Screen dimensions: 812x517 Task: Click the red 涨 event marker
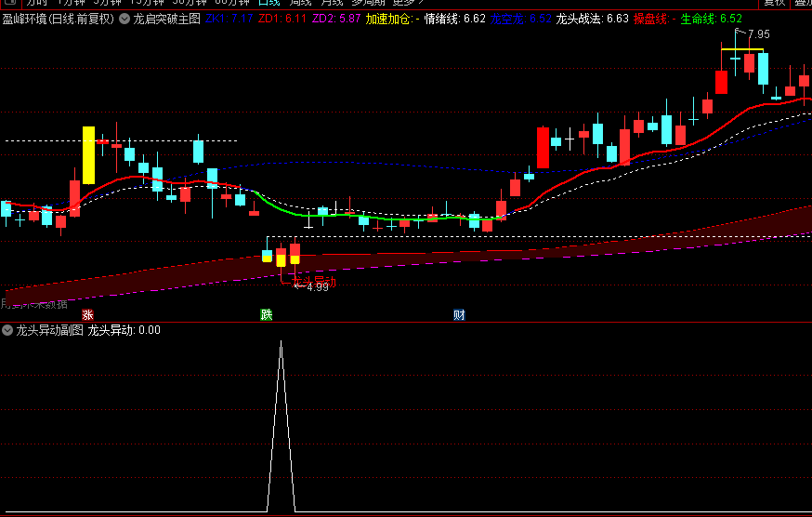(87, 315)
